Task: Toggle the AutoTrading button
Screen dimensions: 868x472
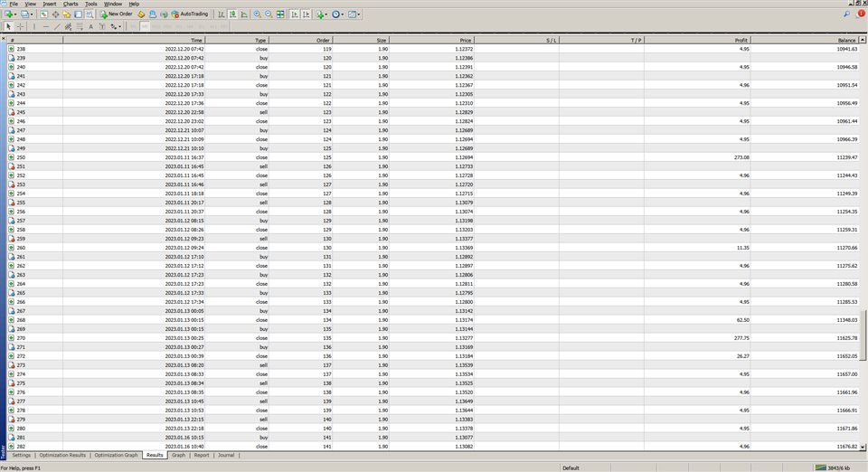Action: (190, 14)
